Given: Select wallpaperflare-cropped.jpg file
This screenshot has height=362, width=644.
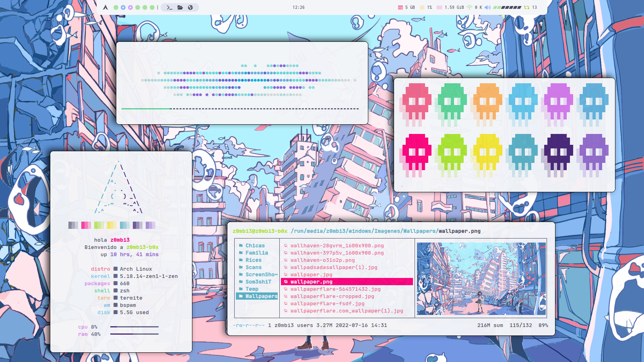Looking at the screenshot, I should pos(332,296).
